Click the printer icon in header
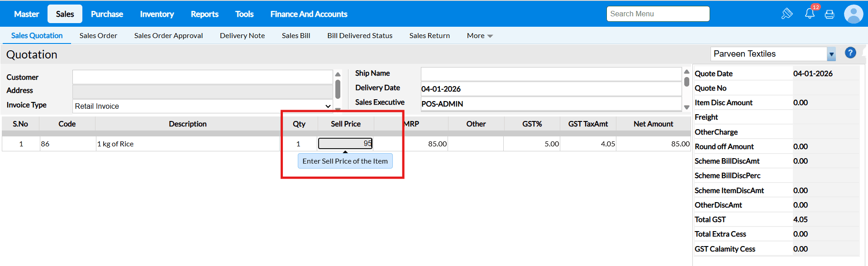 click(830, 15)
